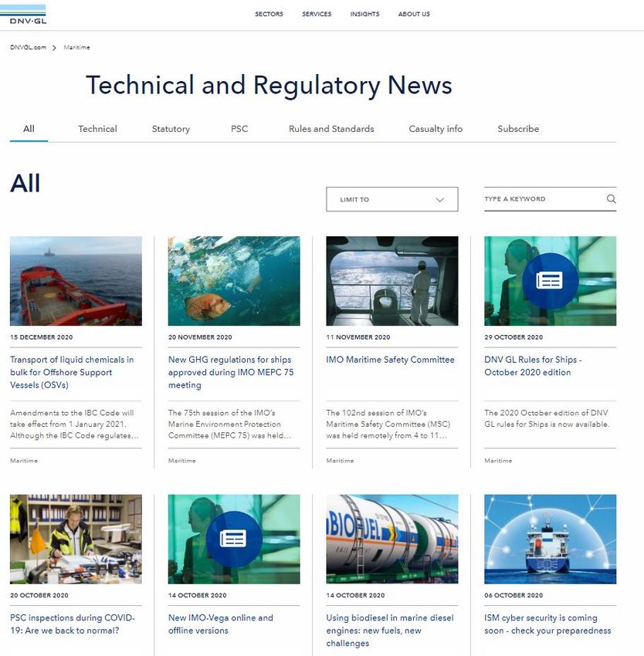The height and width of the screenshot is (656, 644).
Task: Click the Maritime tag under the 29 October article
Action: (x=498, y=461)
